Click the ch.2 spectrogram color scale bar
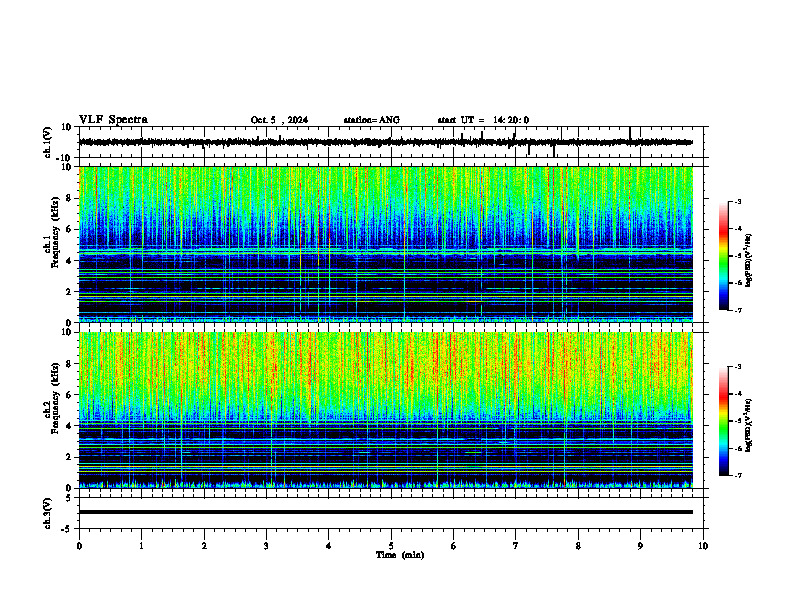792x612 pixels. tap(724, 421)
